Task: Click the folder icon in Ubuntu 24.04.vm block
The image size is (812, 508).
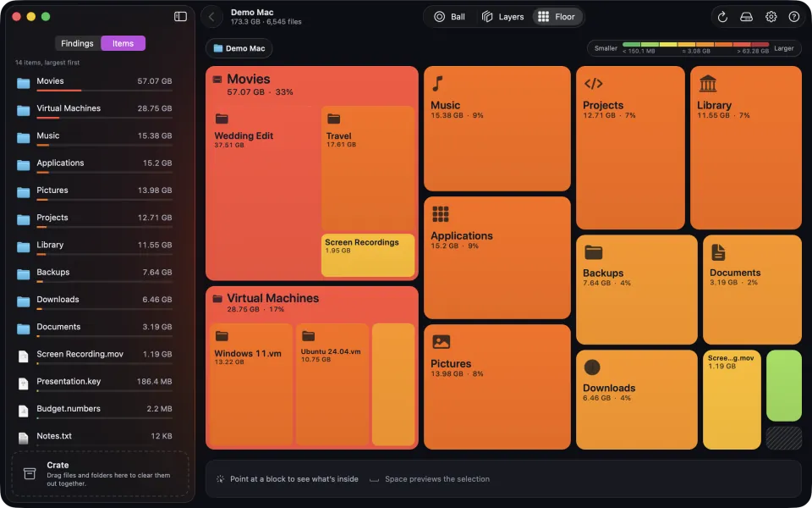Action: click(308, 336)
